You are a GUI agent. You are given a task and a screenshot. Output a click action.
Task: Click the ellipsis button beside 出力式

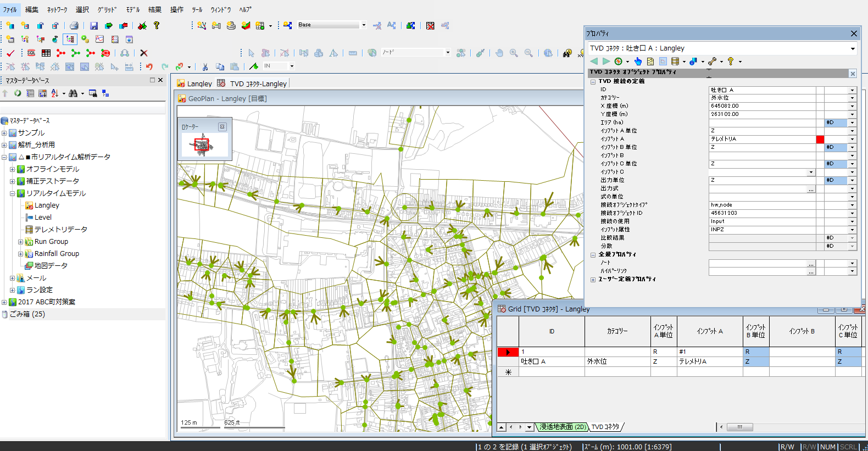(x=811, y=188)
